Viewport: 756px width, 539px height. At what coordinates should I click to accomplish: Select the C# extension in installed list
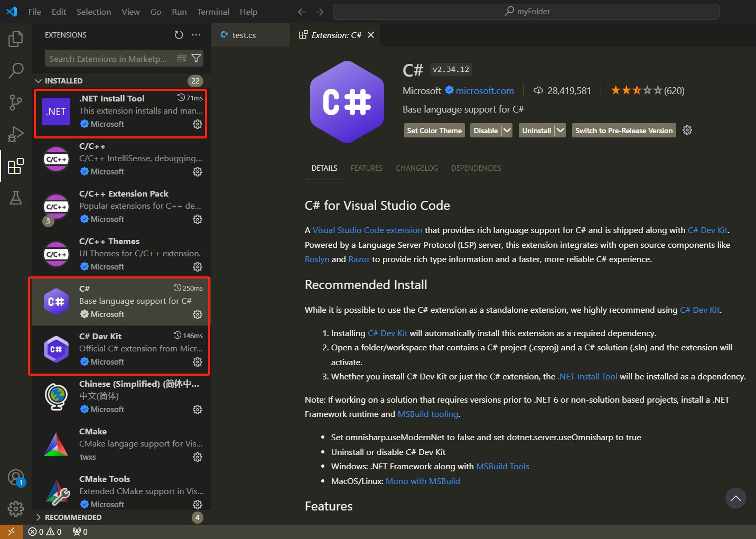point(121,301)
